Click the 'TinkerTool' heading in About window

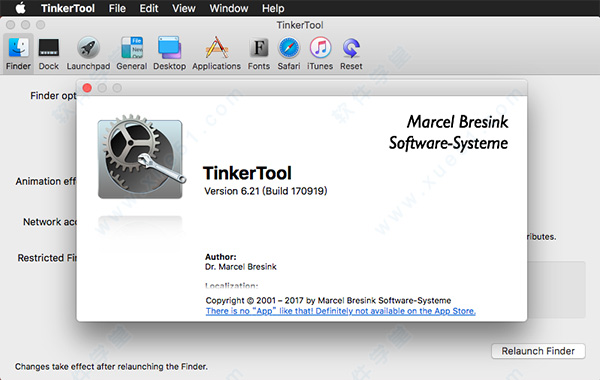pyautogui.click(x=247, y=173)
